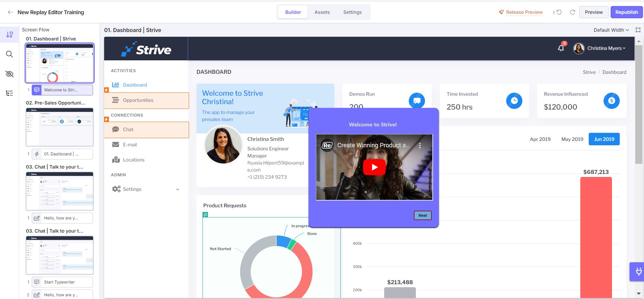
Task: Click the guide icon on Welcome to Stri... step
Action: tap(37, 90)
